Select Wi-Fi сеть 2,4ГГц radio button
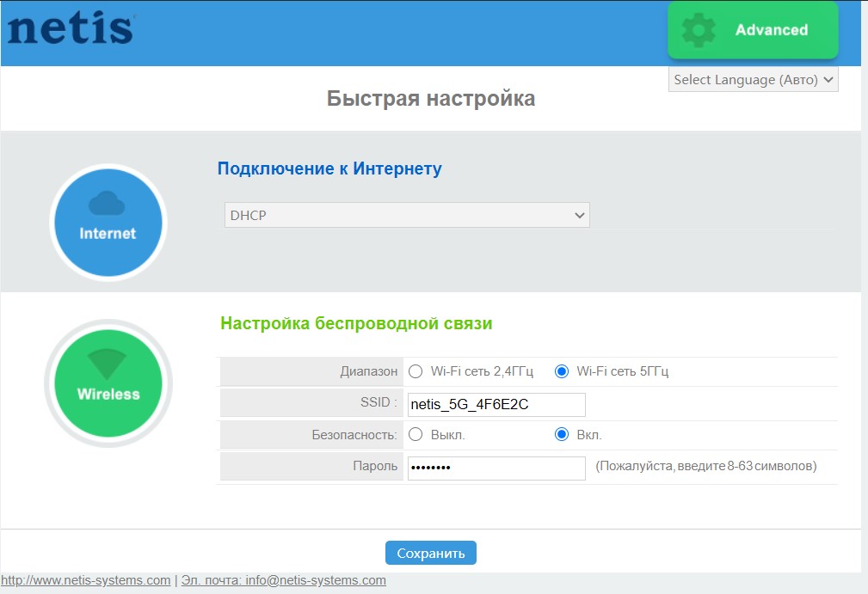The width and height of the screenshot is (868, 594). pyautogui.click(x=416, y=371)
